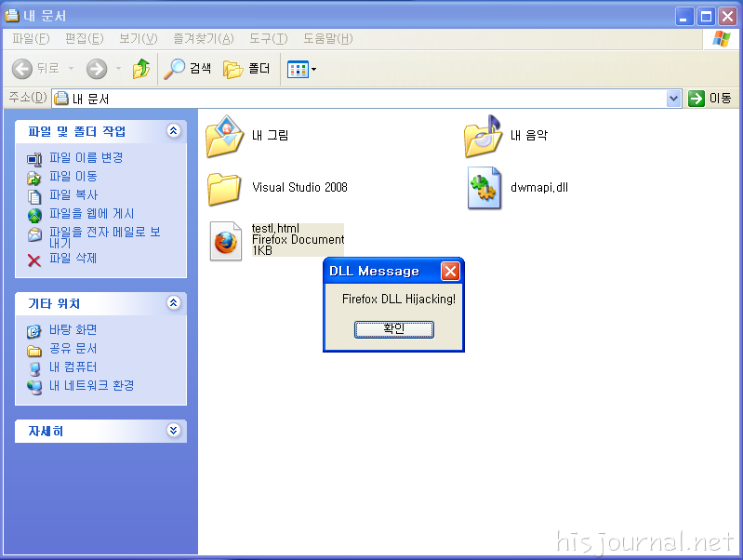Click 파일을 전자 메일로 보내기 link

pos(105,237)
